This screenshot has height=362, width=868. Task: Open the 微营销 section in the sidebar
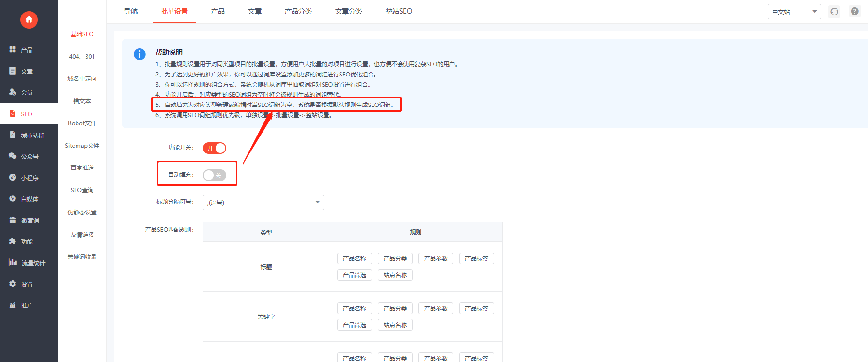(x=30, y=220)
